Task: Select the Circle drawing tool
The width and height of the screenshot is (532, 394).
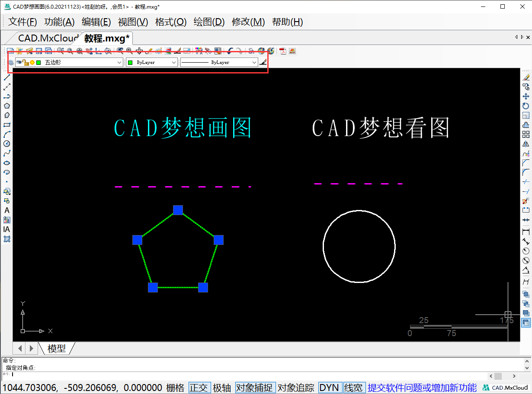Action: (x=7, y=144)
